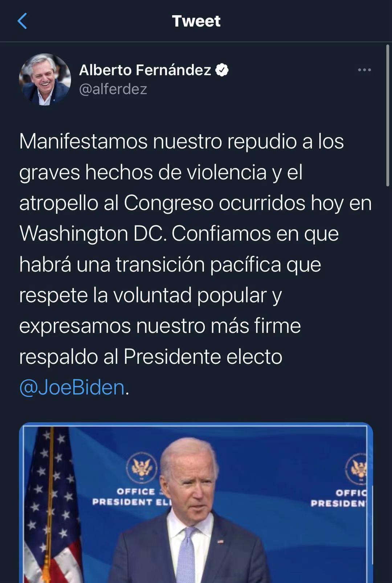Click the verified badge next to Alberto Fernández
The image size is (392, 583).
(x=222, y=70)
